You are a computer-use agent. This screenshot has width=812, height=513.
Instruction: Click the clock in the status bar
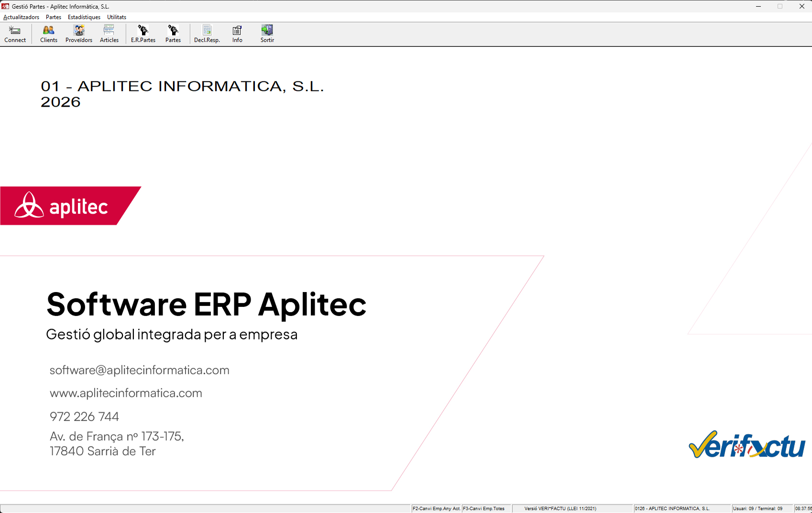point(803,508)
